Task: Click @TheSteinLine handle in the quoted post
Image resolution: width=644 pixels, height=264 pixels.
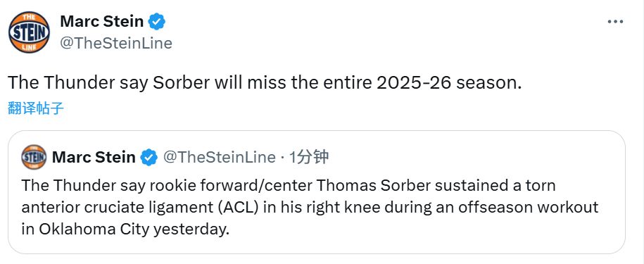Action: [220, 157]
